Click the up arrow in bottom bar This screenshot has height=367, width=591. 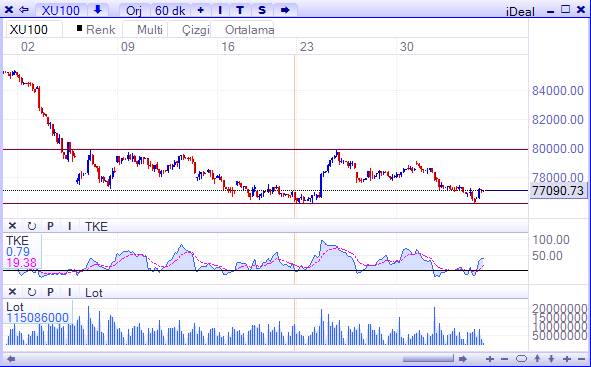(537, 358)
